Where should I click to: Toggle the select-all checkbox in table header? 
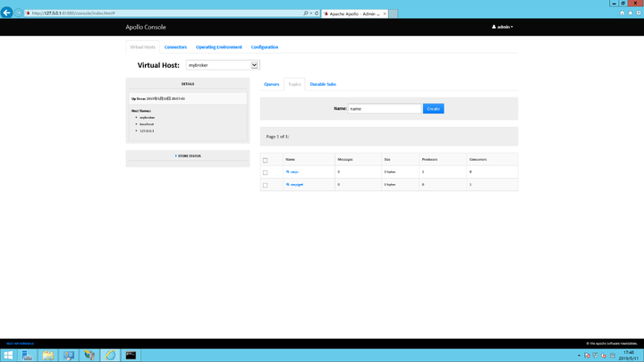point(266,160)
